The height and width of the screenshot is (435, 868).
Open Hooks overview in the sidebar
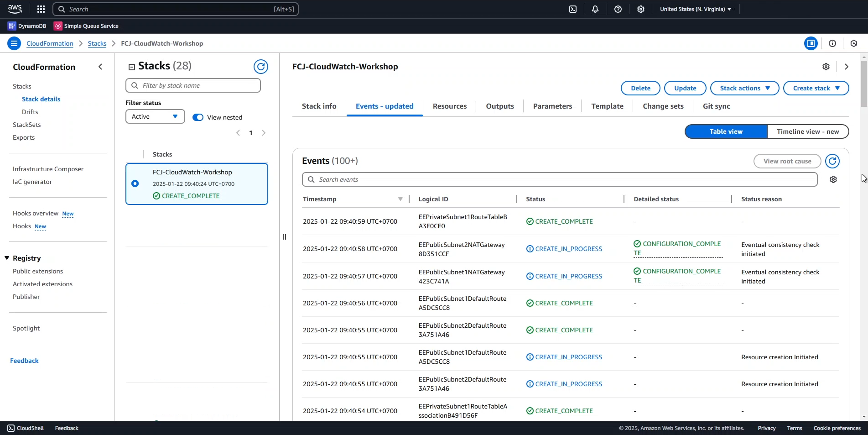(36, 213)
